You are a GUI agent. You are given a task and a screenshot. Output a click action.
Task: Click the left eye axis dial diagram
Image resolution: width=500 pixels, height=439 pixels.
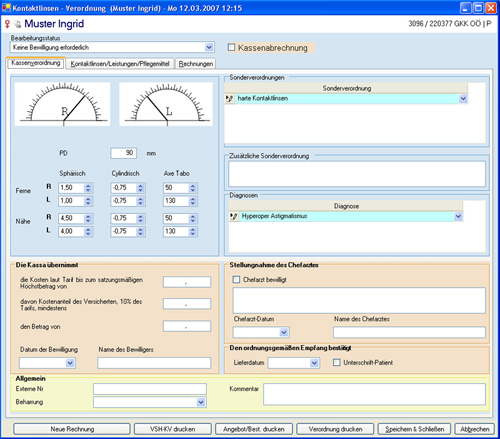coord(166,104)
